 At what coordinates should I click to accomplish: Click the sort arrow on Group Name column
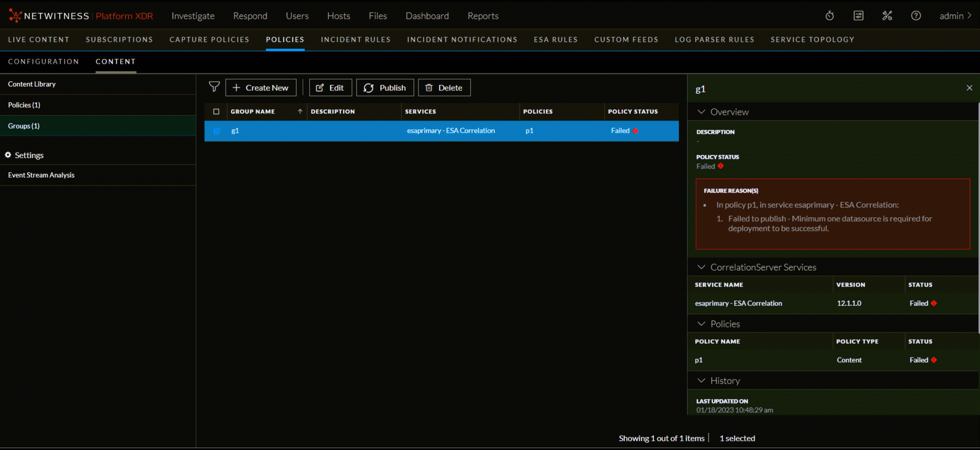click(300, 112)
